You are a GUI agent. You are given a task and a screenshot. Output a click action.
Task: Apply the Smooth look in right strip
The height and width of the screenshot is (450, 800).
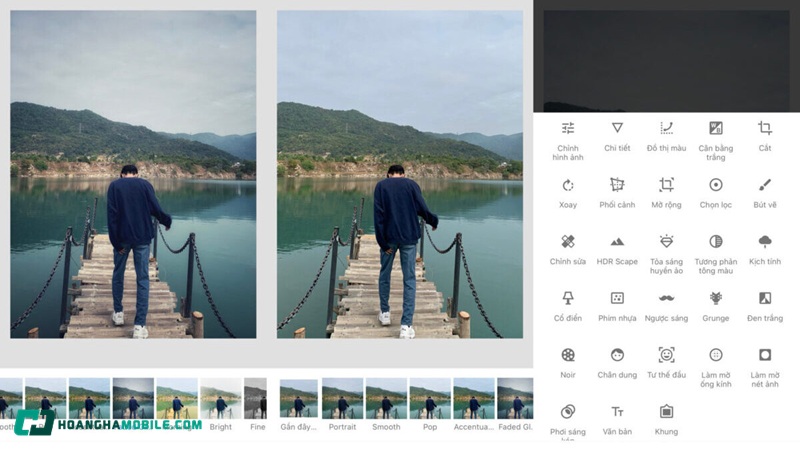click(x=386, y=405)
